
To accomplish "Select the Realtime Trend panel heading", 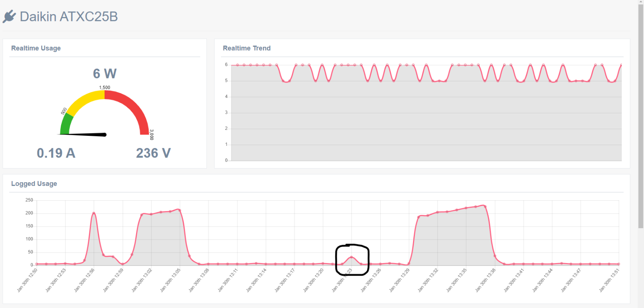I will click(x=247, y=48).
